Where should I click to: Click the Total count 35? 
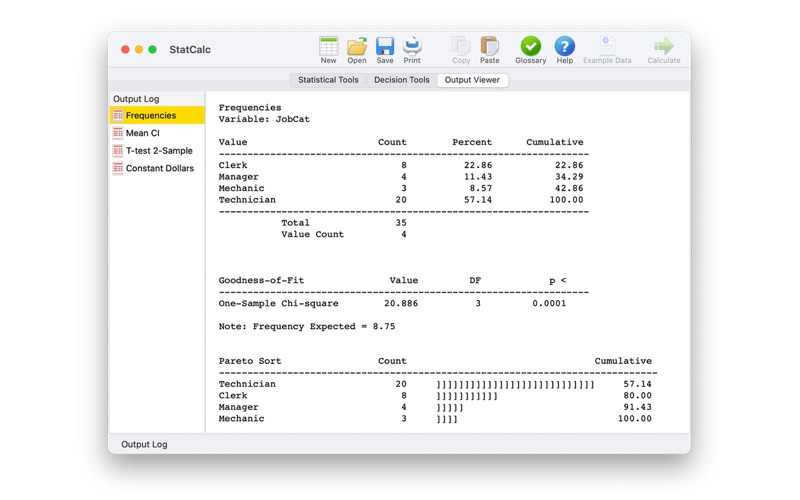pos(401,223)
